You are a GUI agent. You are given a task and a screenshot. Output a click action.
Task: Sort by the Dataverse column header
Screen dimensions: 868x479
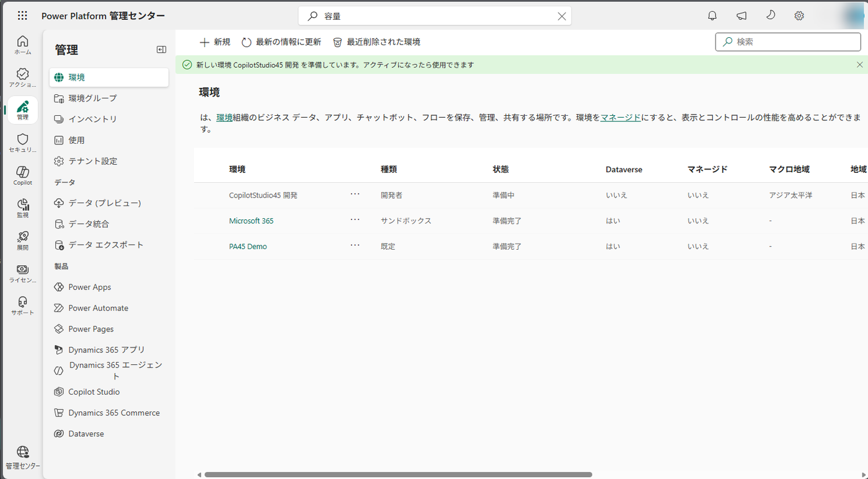pyautogui.click(x=624, y=169)
